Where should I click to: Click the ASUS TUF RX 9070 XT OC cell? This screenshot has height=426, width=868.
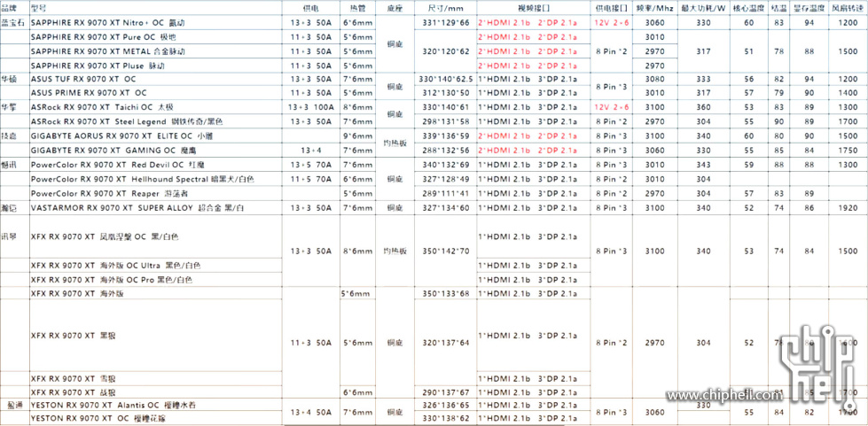pos(155,79)
